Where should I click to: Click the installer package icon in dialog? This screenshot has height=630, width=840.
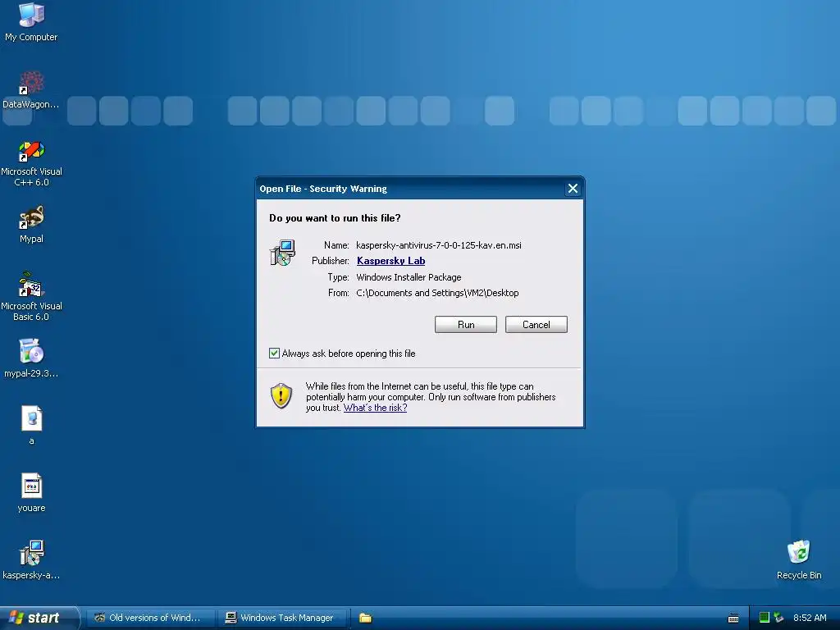(282, 253)
